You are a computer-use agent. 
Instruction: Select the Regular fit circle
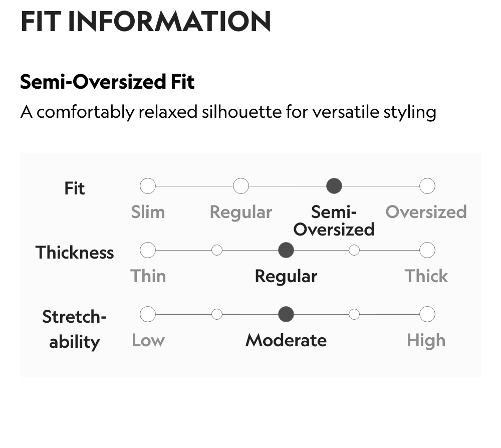pos(241,186)
